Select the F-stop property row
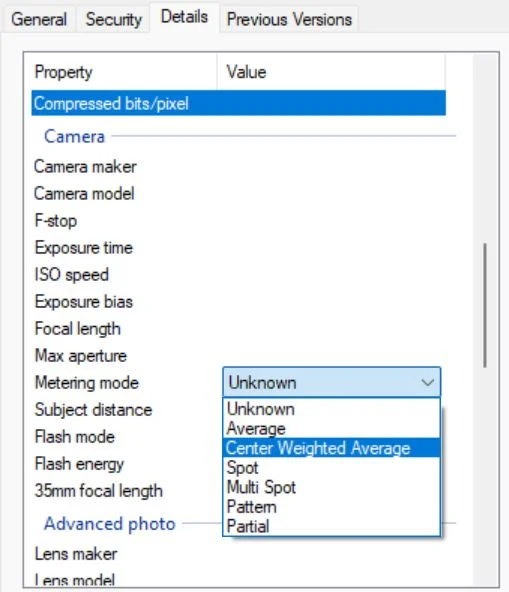 point(239,221)
